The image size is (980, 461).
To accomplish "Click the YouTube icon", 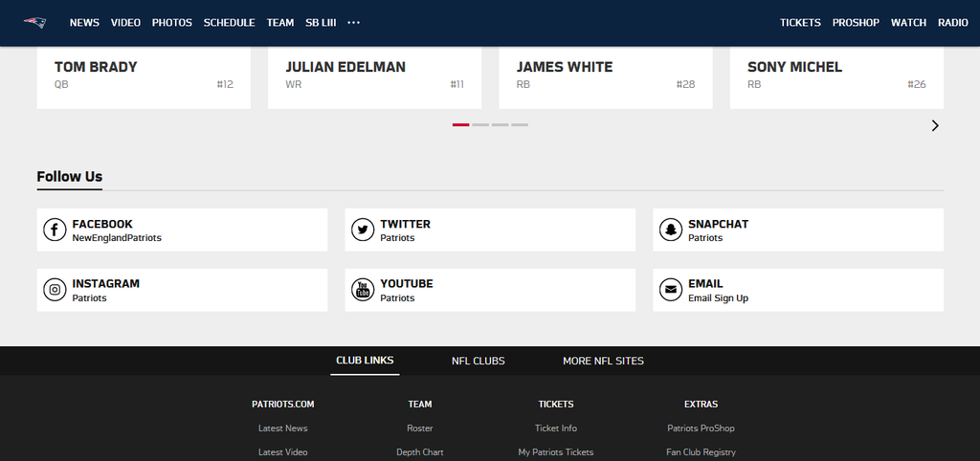I will 363,290.
